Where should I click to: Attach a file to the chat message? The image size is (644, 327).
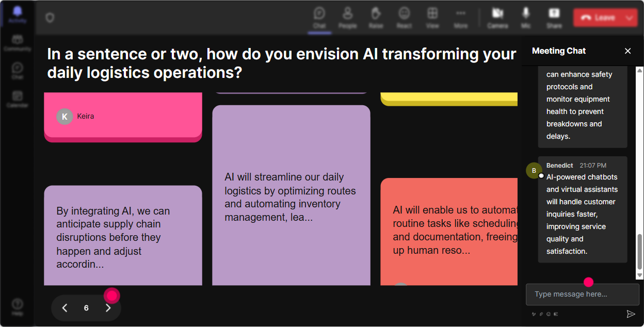point(541,314)
